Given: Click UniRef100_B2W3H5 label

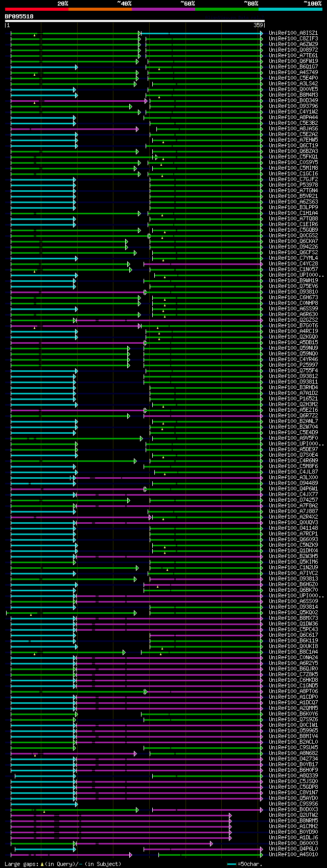Looking at the screenshot, I should pos(293,556).
